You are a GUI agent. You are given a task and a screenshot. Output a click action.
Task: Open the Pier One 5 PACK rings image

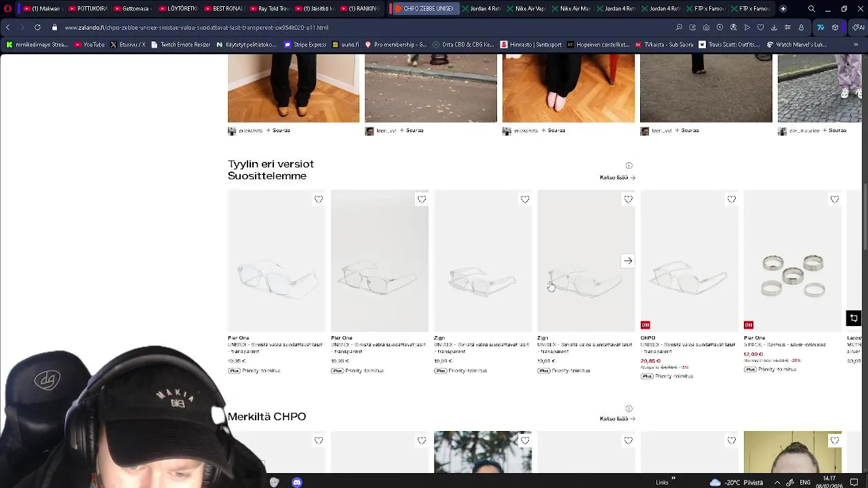pos(792,261)
